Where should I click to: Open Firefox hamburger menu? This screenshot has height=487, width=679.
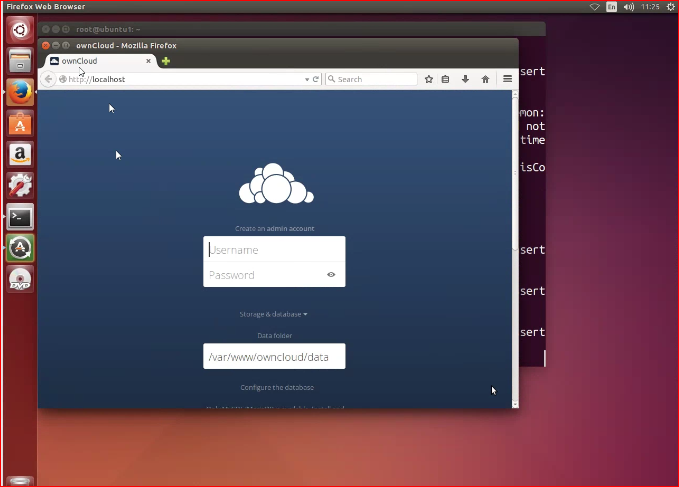508,79
